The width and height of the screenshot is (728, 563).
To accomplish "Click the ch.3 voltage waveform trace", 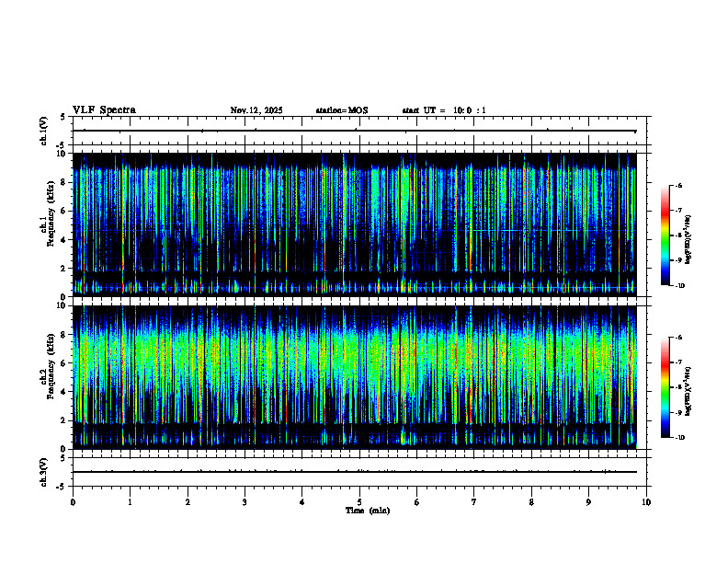I will pyautogui.click(x=354, y=472).
